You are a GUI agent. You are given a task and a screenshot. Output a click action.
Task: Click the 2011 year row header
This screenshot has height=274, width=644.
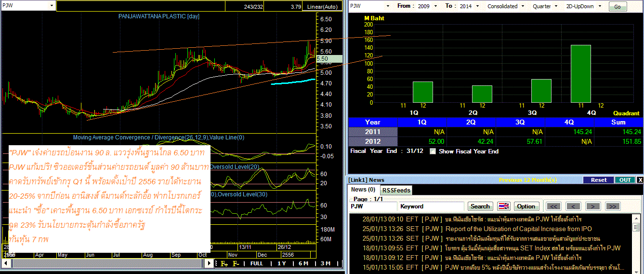pyautogui.click(x=373, y=132)
